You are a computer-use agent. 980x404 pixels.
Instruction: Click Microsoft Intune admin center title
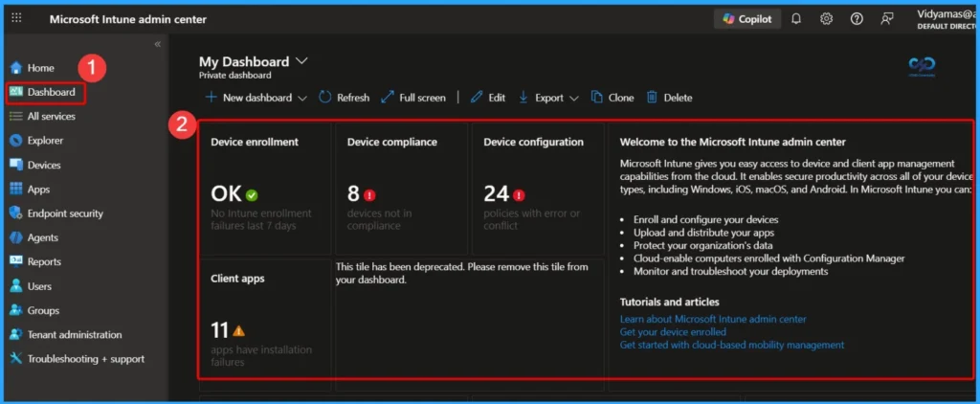pos(128,19)
